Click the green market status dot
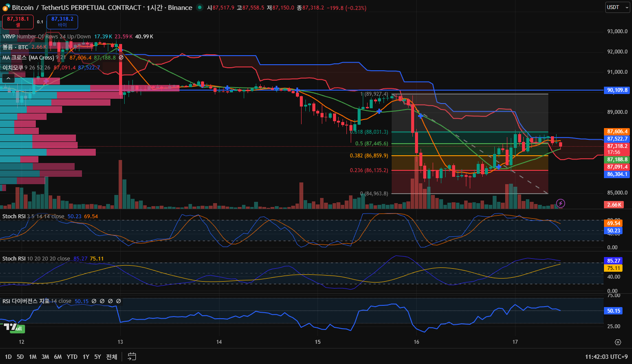Screen dimensions: 632x364 [x=199, y=7]
